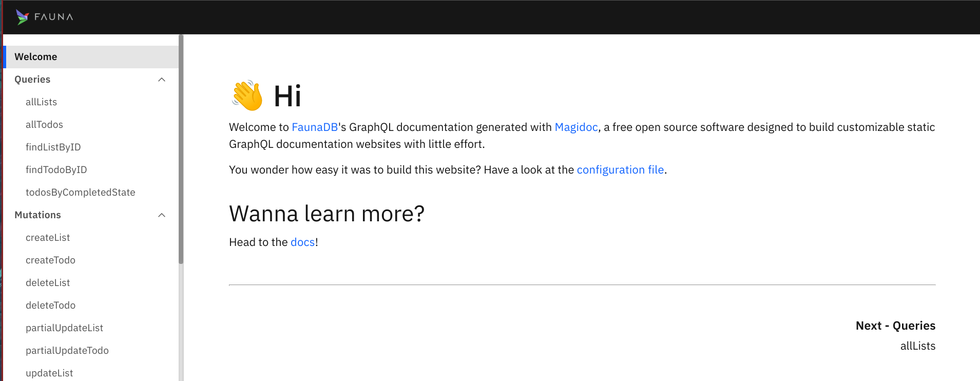The width and height of the screenshot is (980, 381).
Task: Click the waving hand emoji
Action: coord(247,96)
